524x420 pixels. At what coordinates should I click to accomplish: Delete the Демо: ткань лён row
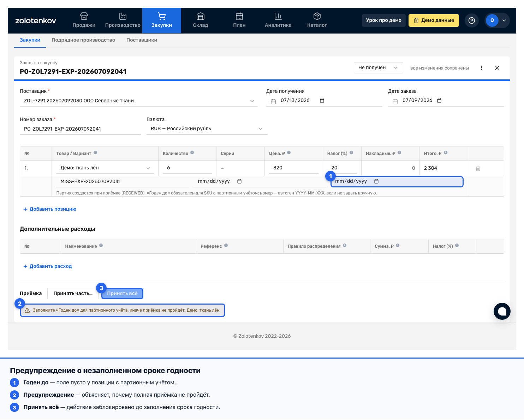pos(478,168)
